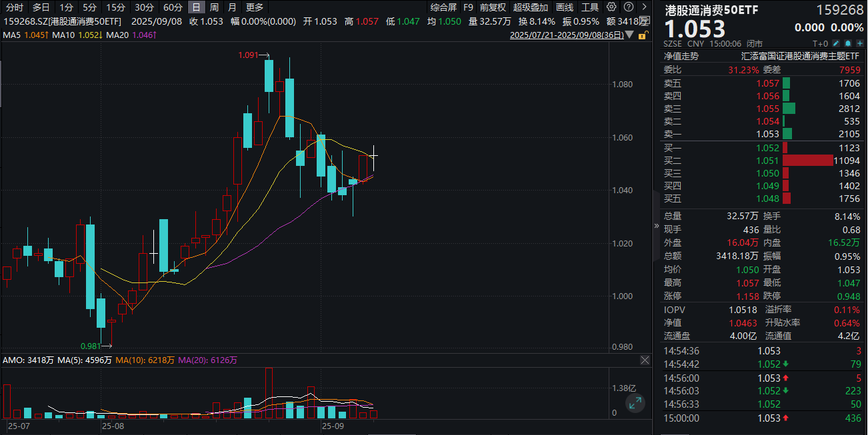Click the expand fullscreen arrows icon

635,403
